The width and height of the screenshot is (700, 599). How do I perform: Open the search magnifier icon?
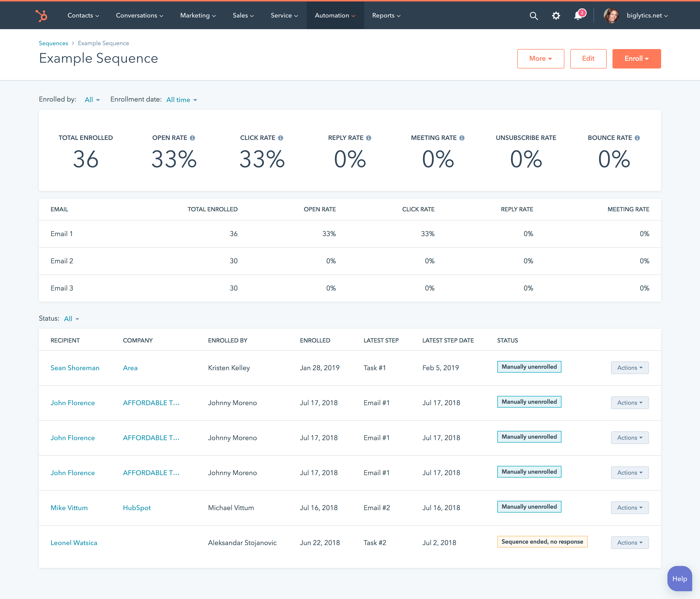pos(534,16)
